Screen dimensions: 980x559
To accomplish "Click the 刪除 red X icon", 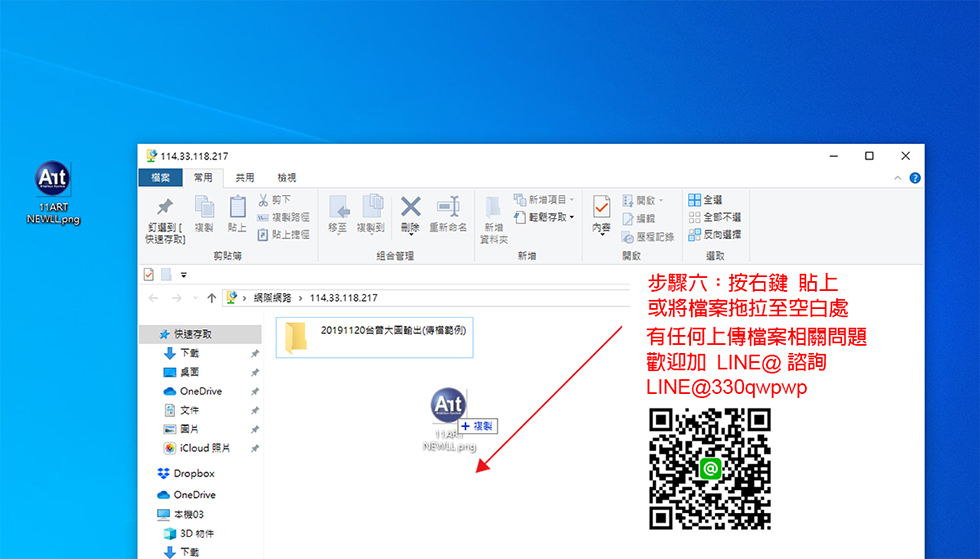I will click(x=410, y=207).
